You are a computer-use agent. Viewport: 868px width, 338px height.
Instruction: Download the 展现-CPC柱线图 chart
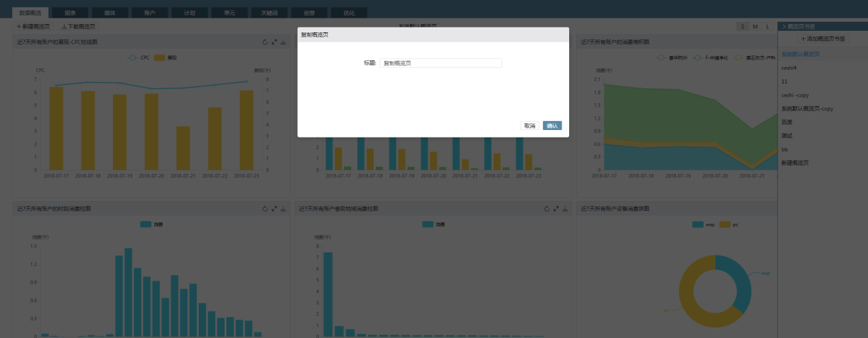(x=283, y=42)
